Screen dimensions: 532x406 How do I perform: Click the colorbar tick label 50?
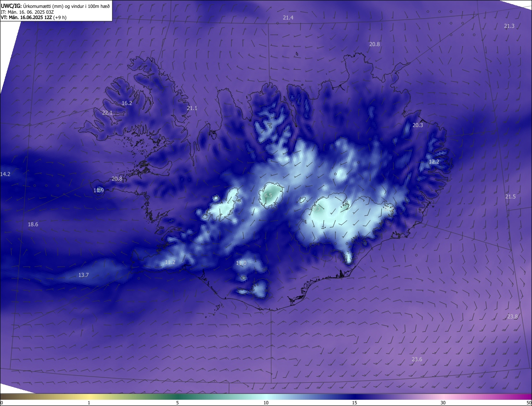coord(529,403)
